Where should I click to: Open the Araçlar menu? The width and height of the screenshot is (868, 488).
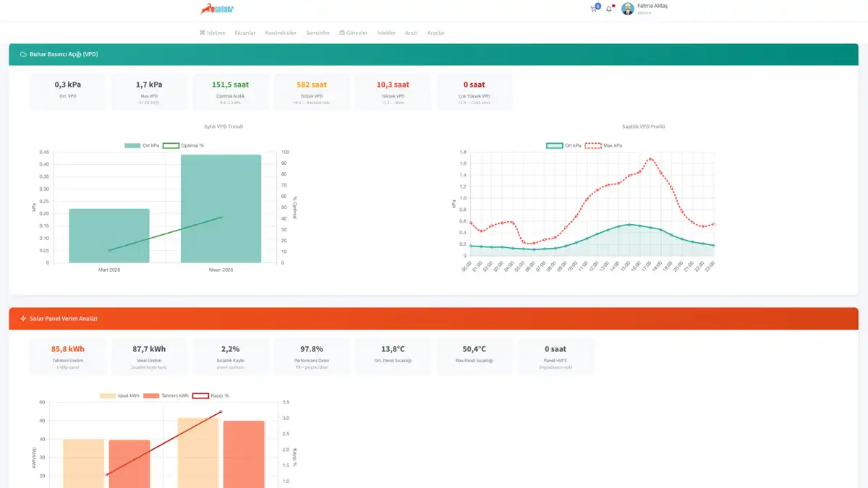pos(436,33)
